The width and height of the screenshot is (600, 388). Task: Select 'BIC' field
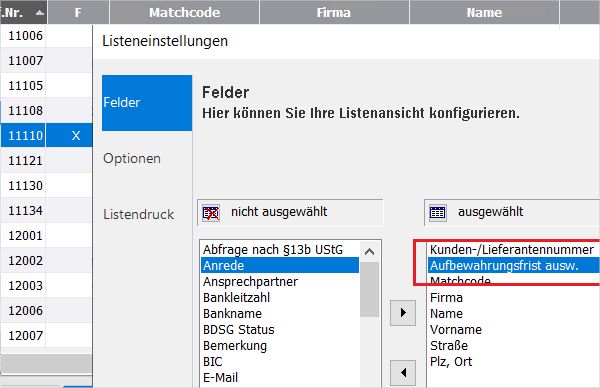pyautogui.click(x=280, y=362)
